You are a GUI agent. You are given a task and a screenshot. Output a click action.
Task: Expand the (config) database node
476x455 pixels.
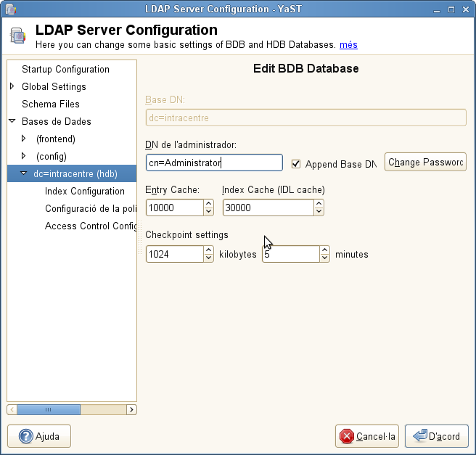[x=24, y=157]
